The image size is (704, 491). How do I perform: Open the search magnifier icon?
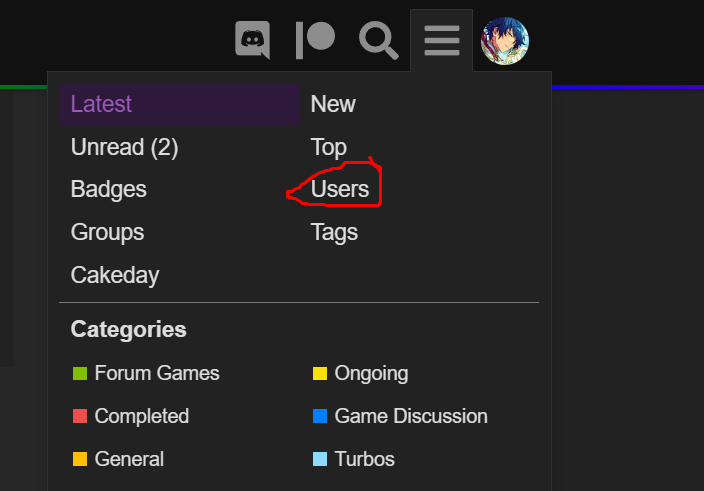(378, 40)
